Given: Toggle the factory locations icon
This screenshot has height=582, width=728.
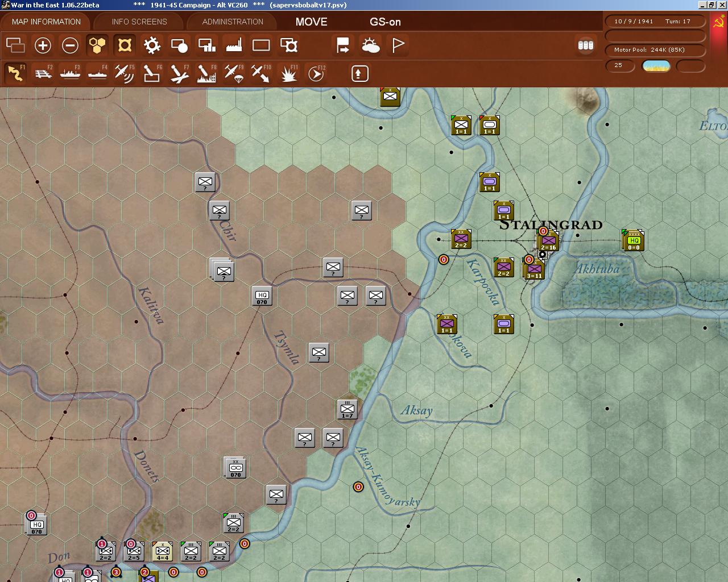Looking at the screenshot, I should [x=234, y=45].
